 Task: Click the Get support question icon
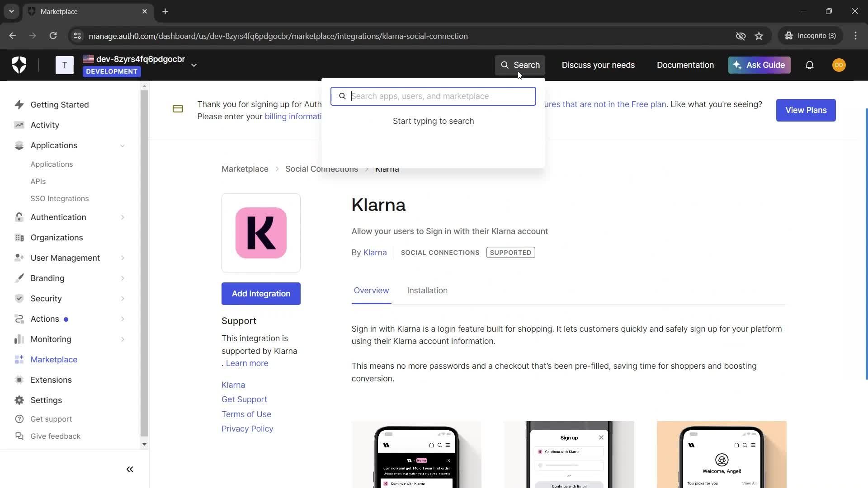tap(19, 419)
